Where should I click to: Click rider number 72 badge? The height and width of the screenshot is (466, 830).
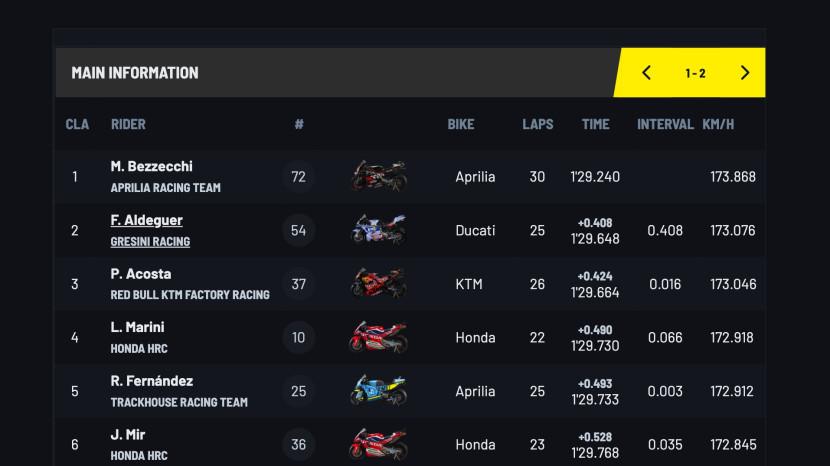(x=298, y=177)
